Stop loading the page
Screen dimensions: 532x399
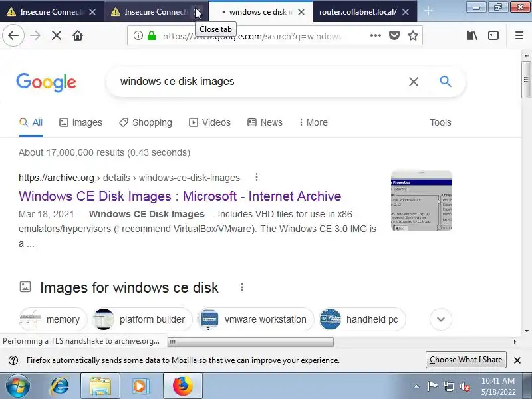pos(57,35)
